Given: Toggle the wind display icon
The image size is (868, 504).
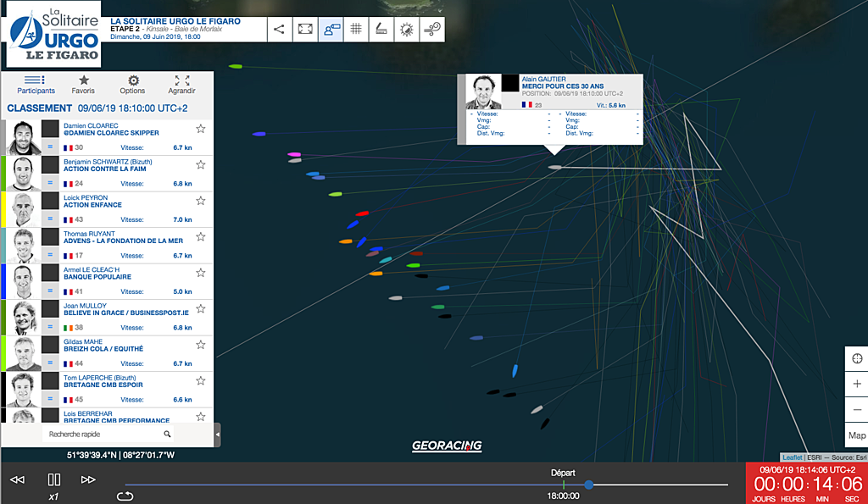Looking at the screenshot, I should click(432, 30).
